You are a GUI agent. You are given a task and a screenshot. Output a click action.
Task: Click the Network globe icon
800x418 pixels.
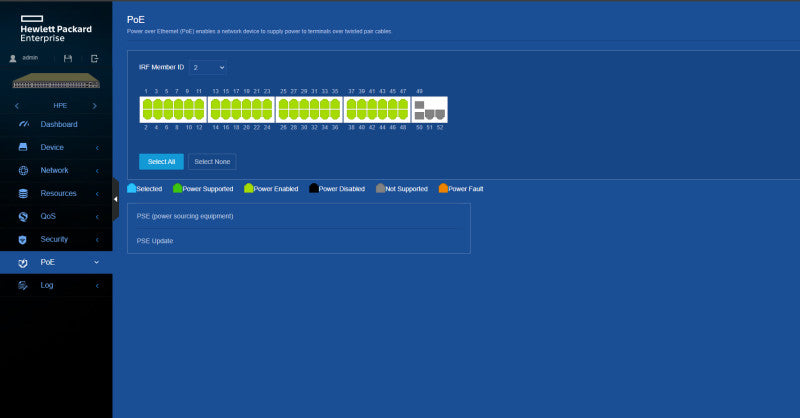click(23, 170)
